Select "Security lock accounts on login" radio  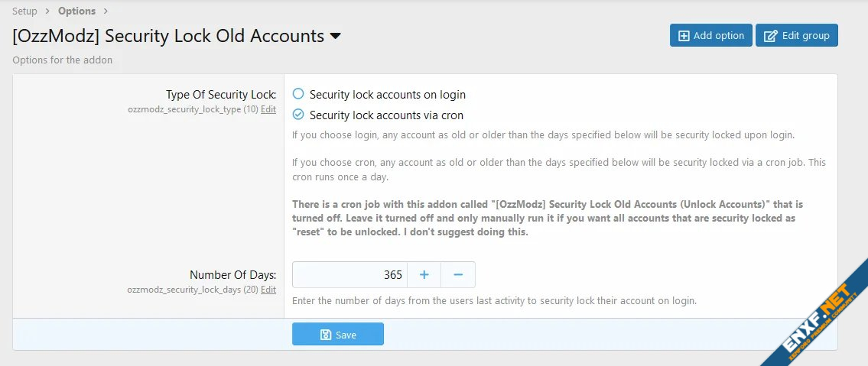click(x=299, y=94)
